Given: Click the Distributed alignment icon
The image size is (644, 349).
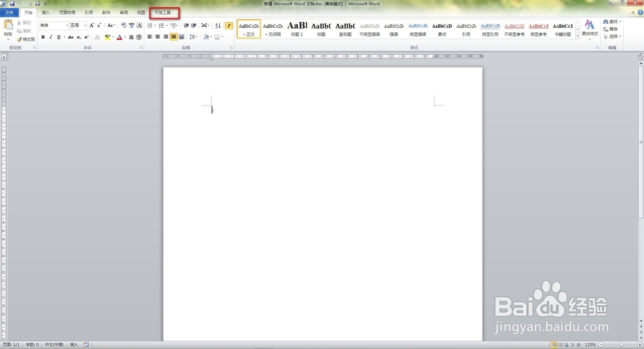Looking at the screenshot, I should point(181,37).
